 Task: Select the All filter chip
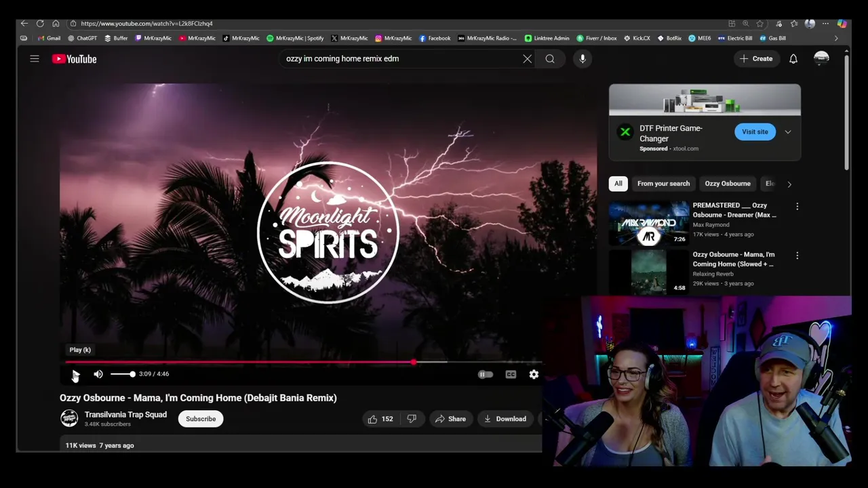618,184
